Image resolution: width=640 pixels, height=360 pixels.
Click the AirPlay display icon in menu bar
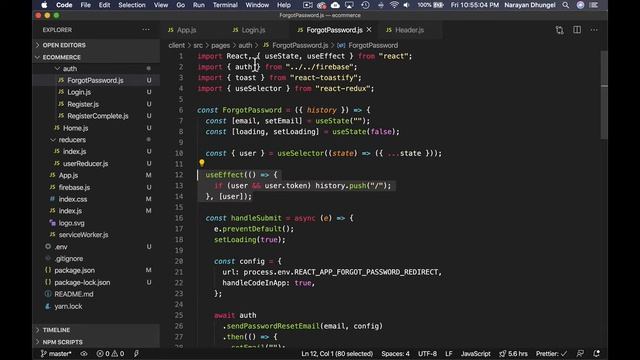pos(349,5)
